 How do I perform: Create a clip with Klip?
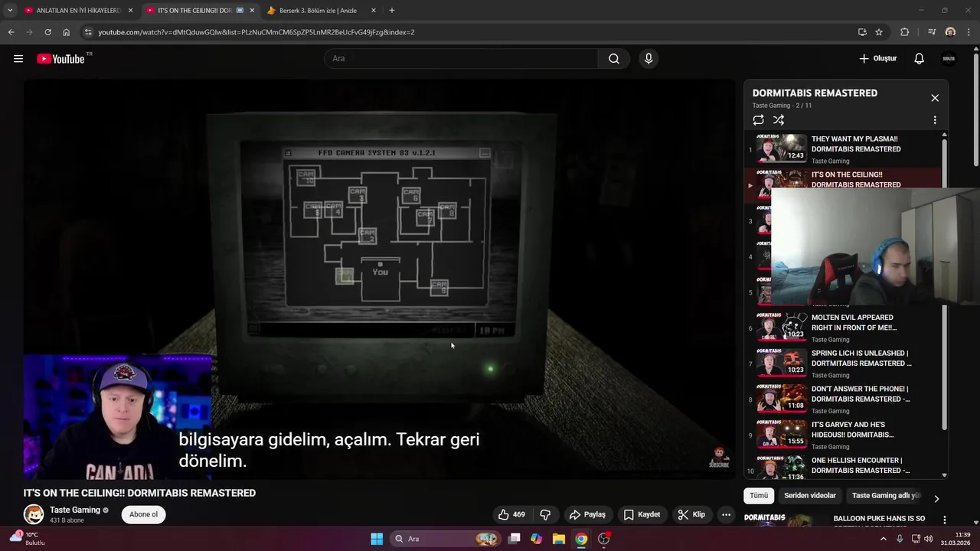691,514
